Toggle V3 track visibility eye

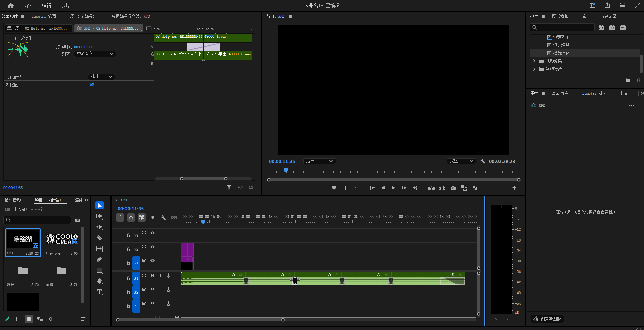153,233
